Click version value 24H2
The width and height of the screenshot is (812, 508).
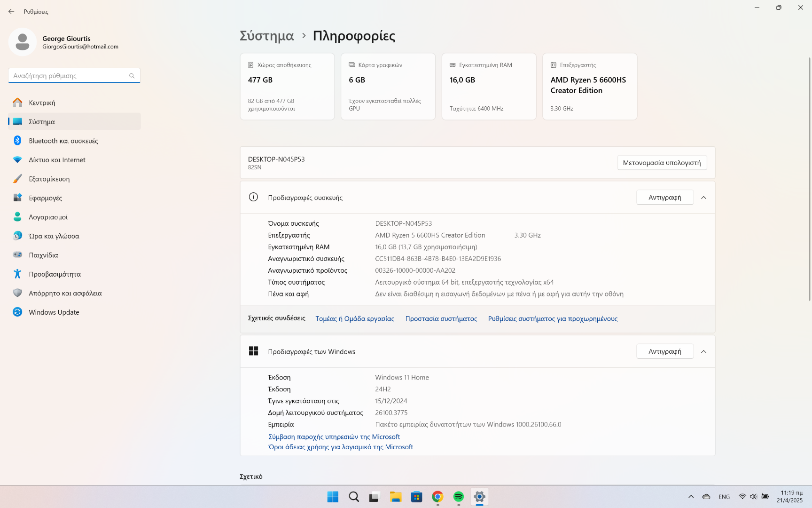[383, 389]
